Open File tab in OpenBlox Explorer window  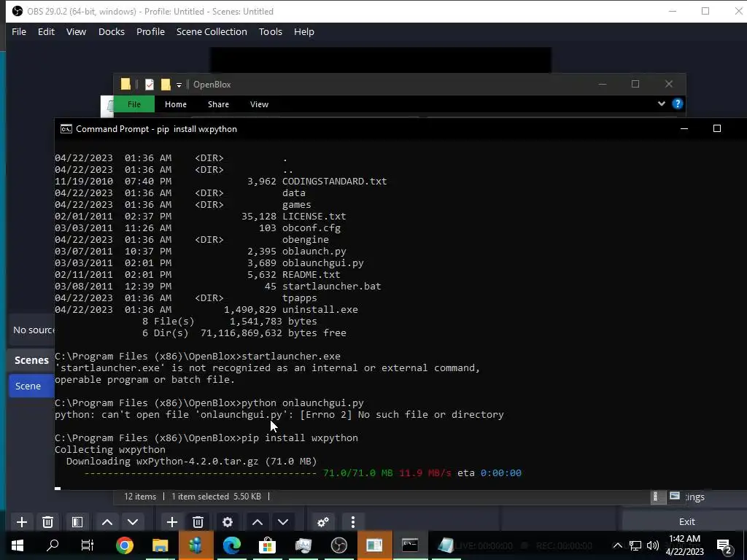pos(134,104)
